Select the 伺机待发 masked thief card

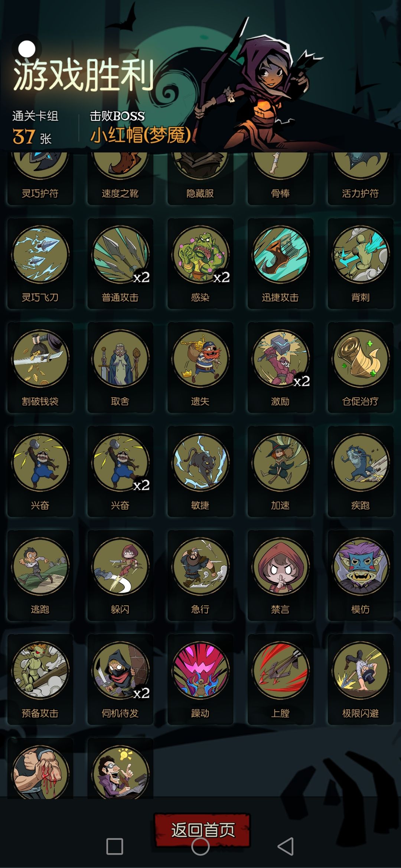120,680
